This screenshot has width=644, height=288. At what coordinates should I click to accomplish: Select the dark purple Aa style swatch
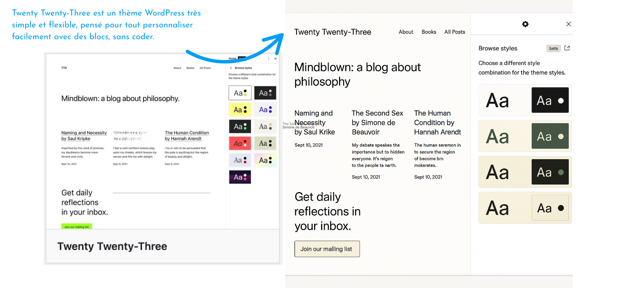coord(240,177)
